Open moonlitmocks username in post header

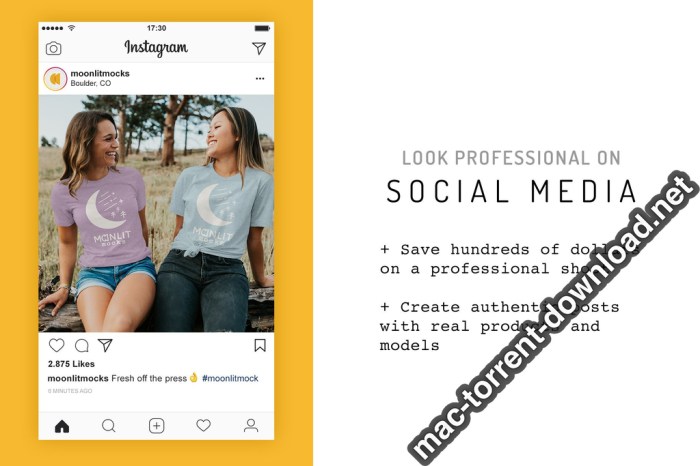(100, 73)
